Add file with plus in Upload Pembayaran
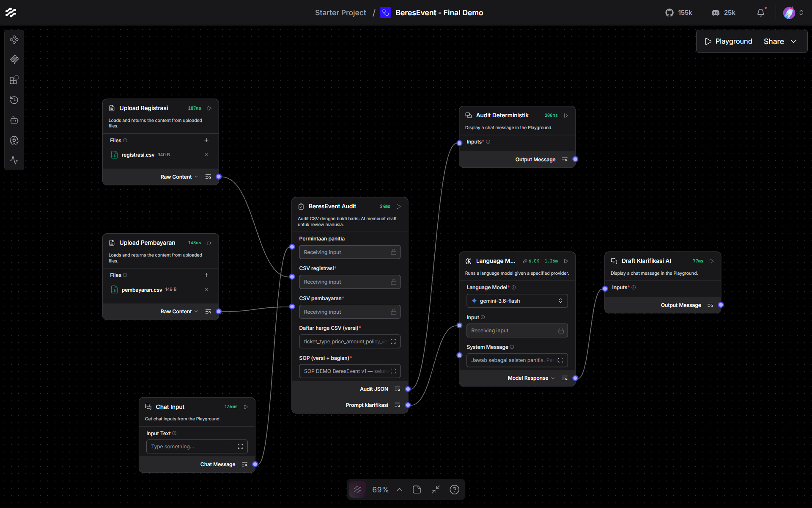The image size is (812, 508). (x=206, y=275)
